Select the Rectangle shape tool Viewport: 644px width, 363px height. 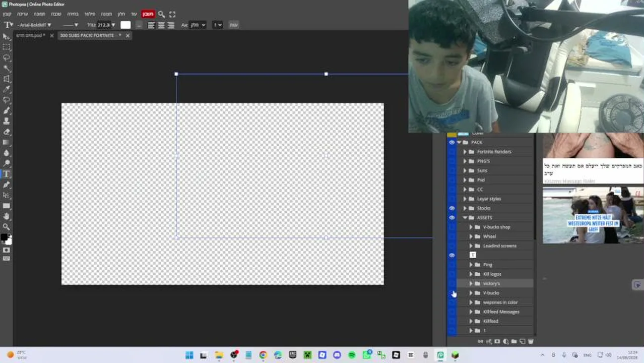(x=7, y=206)
